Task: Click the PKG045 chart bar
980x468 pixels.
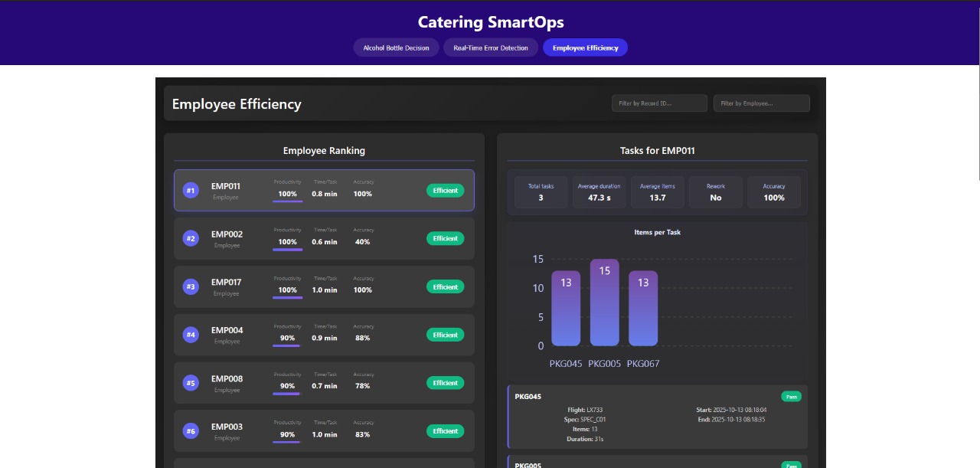Action: [x=566, y=308]
